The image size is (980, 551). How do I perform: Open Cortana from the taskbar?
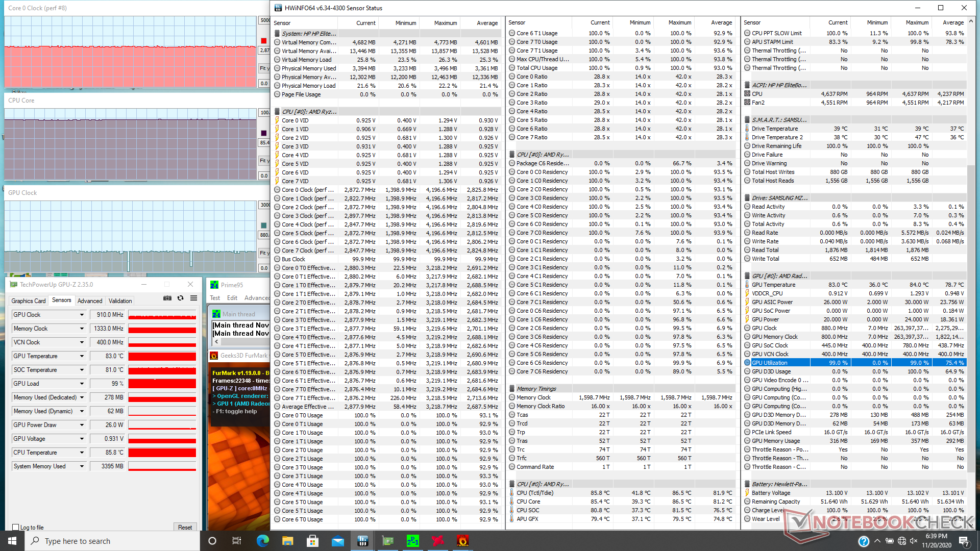click(x=212, y=541)
